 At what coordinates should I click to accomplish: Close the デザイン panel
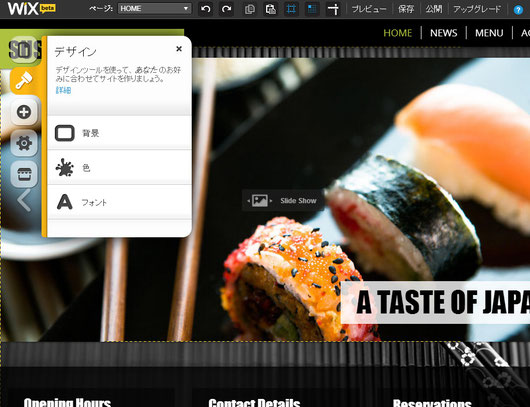pyautogui.click(x=179, y=49)
